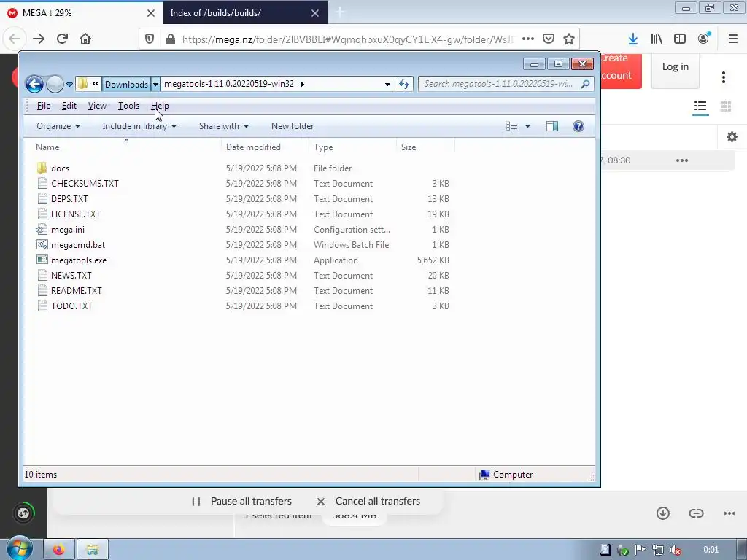Open the address bar history dropdown
747x560 pixels.
(387, 85)
